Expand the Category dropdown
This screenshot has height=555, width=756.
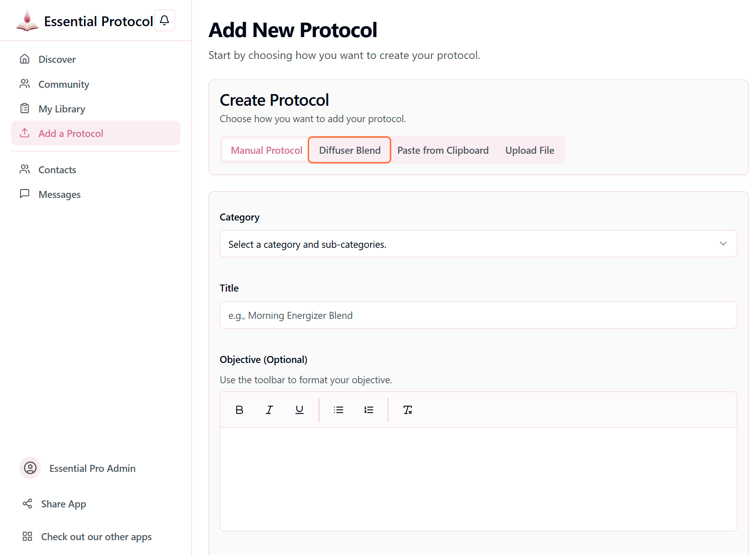click(478, 244)
